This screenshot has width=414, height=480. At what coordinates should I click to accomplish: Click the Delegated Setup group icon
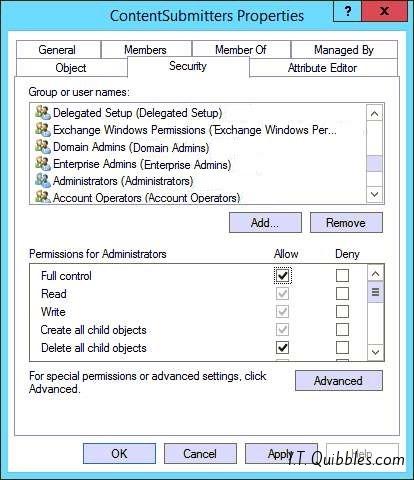pyautogui.click(x=43, y=112)
